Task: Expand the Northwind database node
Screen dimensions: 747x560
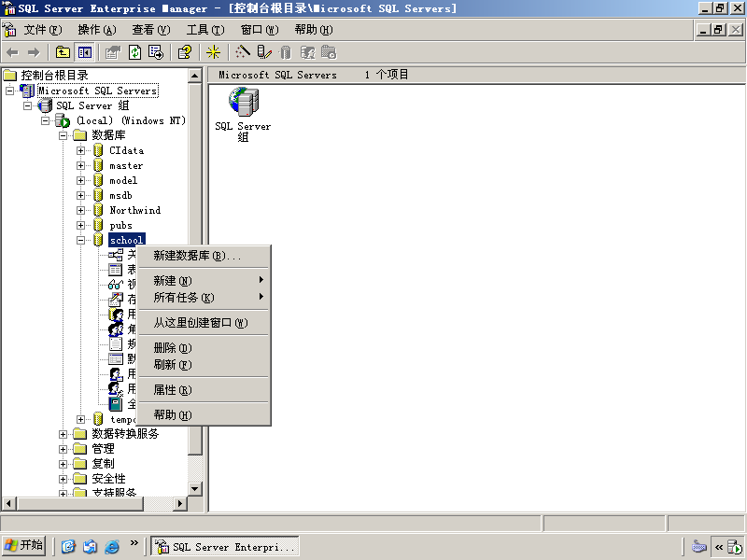Action: [x=81, y=211]
